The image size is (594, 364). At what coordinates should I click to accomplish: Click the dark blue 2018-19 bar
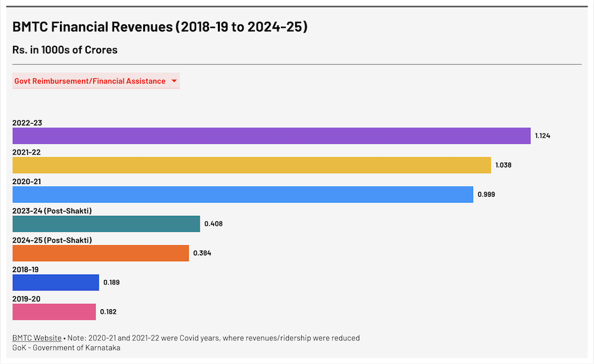(55, 283)
